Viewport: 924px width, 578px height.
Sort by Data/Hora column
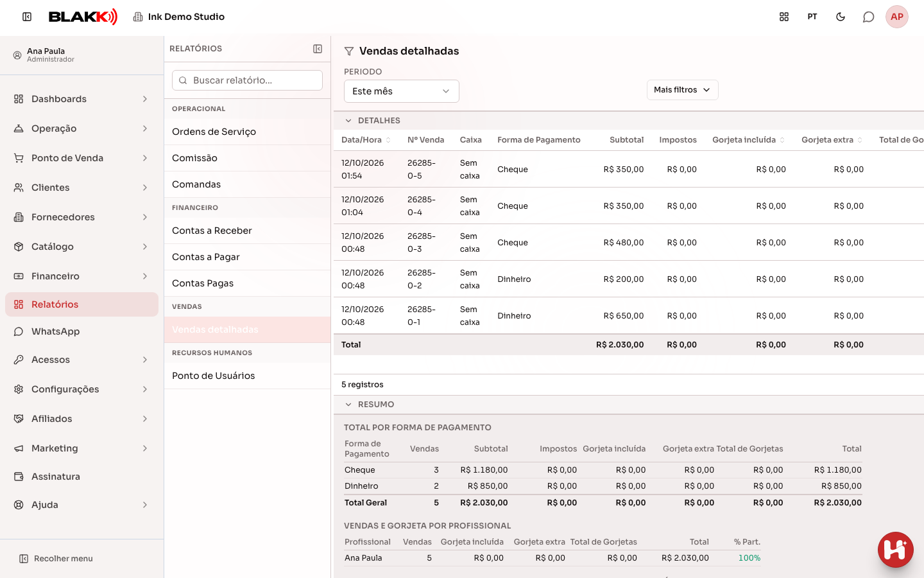pyautogui.click(x=366, y=140)
